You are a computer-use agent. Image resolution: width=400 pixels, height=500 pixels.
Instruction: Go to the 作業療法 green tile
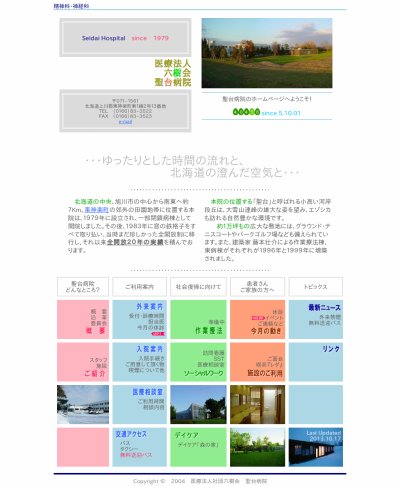[198, 319]
